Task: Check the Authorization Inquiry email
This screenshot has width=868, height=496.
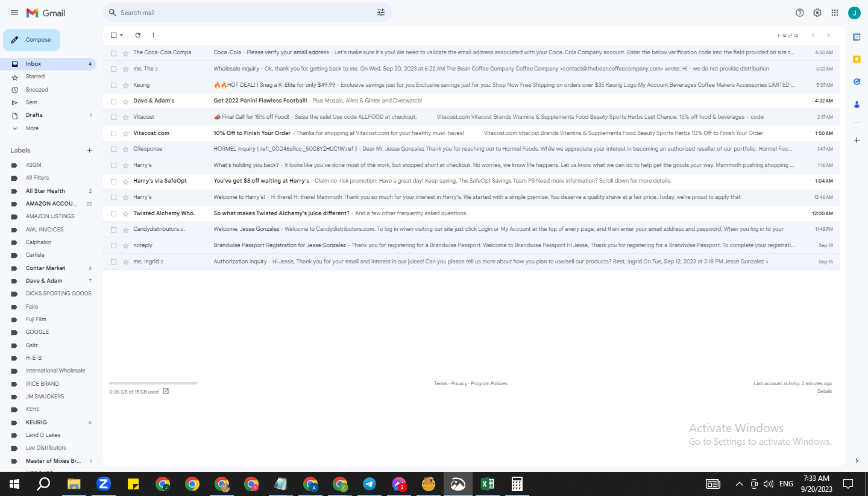Action: (113, 262)
